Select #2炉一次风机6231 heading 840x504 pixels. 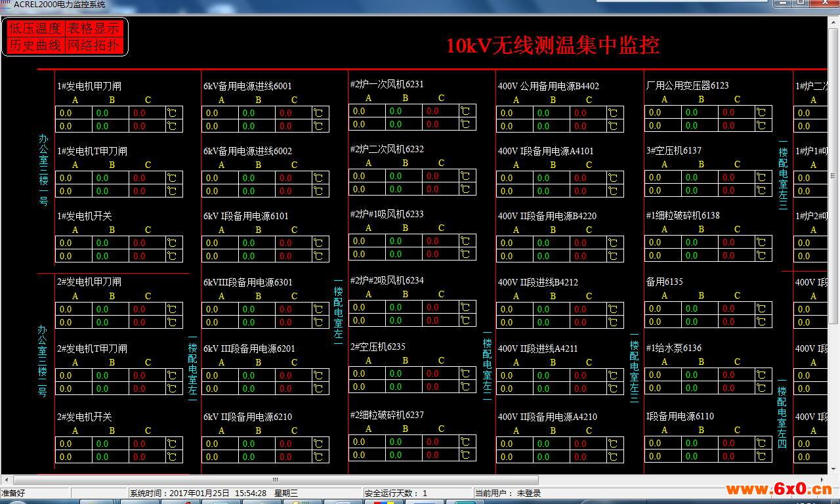[387, 84]
